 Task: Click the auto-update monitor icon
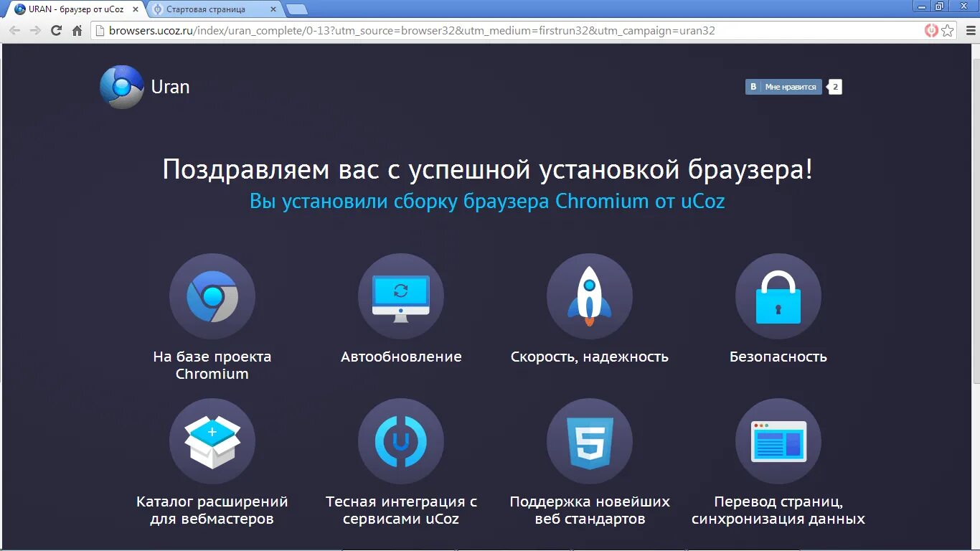tap(401, 296)
